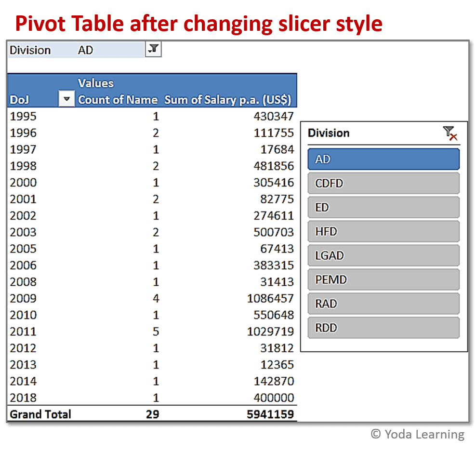Click the 1998 row label
This screenshot has height=451, width=476.
[x=23, y=166]
